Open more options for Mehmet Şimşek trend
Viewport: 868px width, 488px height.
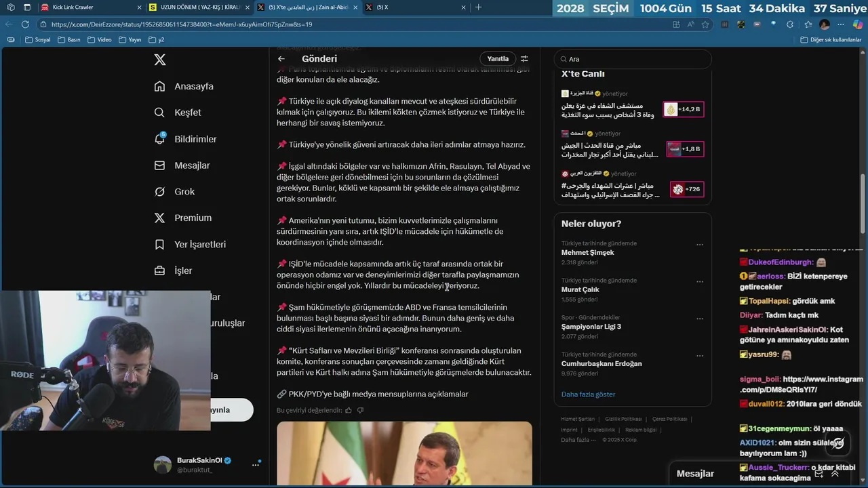700,245
